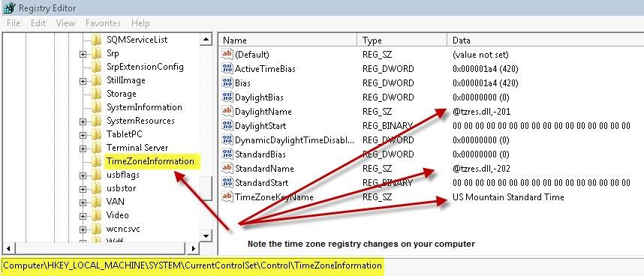Select the SystemInformation key label
Image resolution: width=644 pixels, height=276 pixels.
tap(144, 107)
